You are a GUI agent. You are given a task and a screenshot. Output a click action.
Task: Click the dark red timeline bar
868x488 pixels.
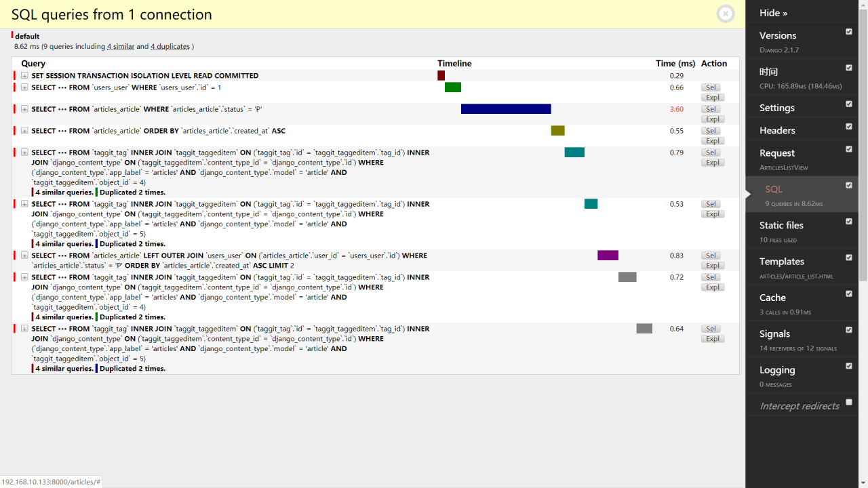coord(441,76)
